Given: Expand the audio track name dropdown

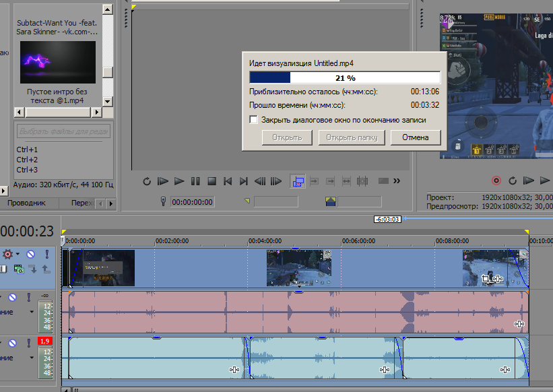Looking at the screenshot, I should (x=32, y=312).
